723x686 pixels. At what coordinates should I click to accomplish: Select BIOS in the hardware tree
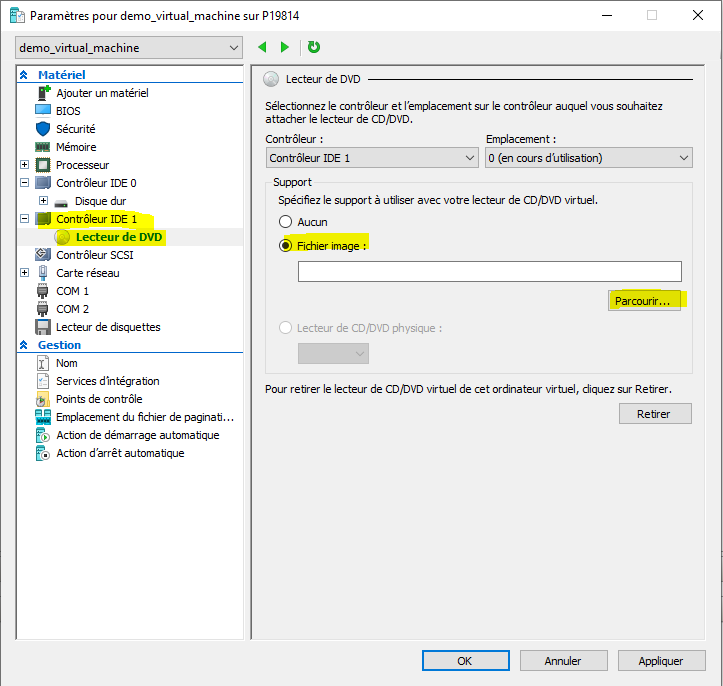coord(68,111)
